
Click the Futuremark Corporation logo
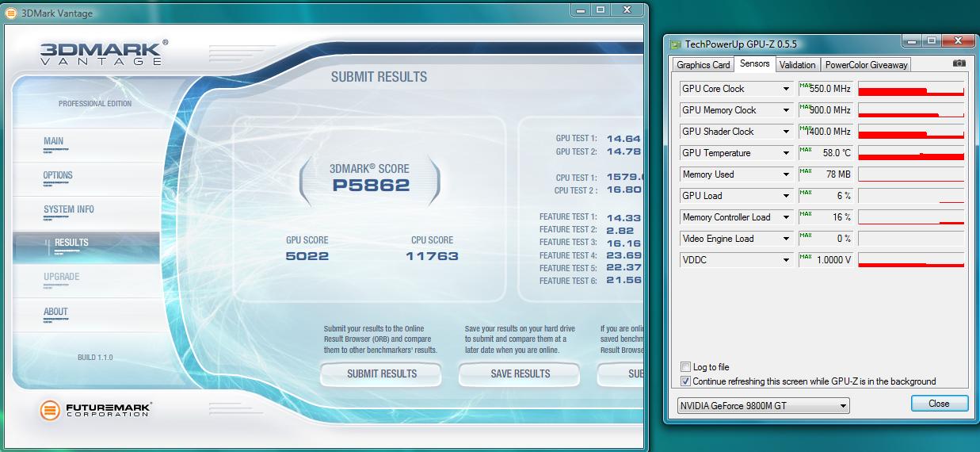95,410
